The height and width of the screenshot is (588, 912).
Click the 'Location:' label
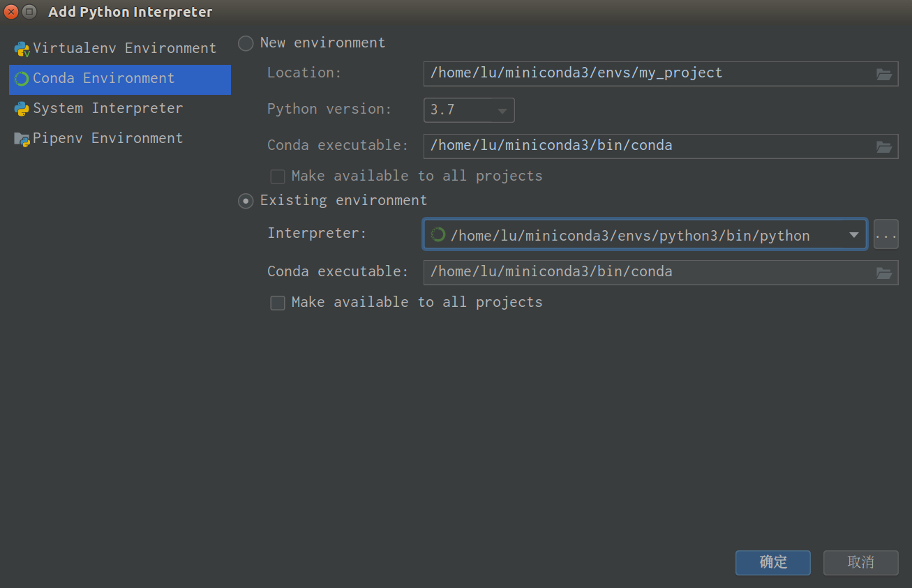tap(304, 73)
